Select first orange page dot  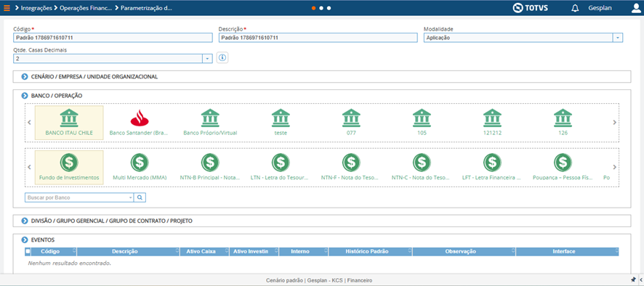(314, 8)
